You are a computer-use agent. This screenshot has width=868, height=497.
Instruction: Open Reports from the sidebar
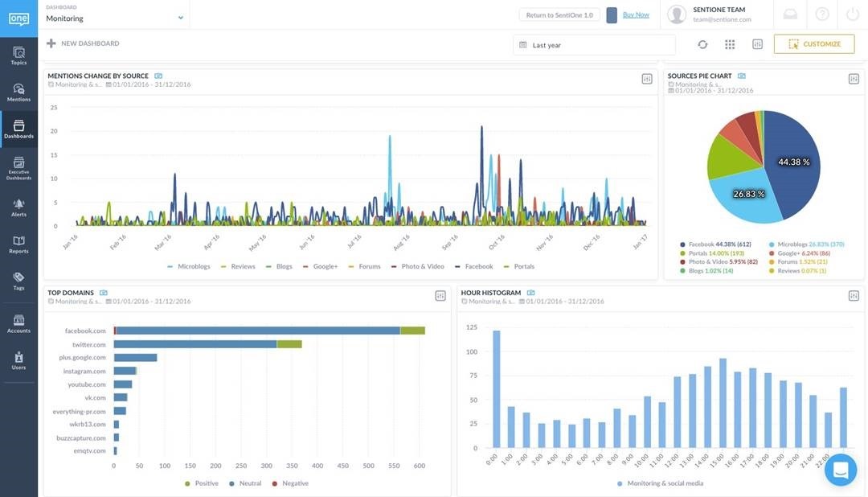tap(18, 244)
